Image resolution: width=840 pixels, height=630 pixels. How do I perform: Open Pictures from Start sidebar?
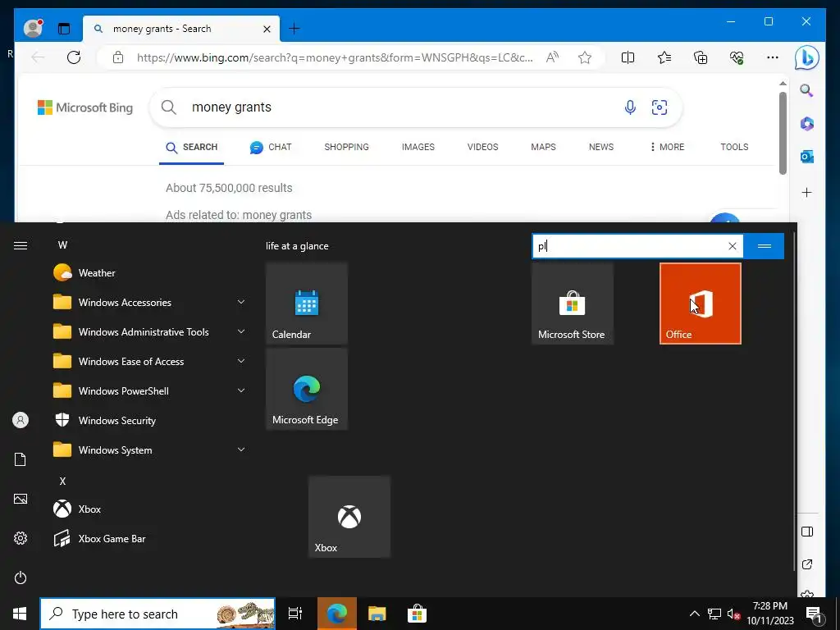pyautogui.click(x=21, y=499)
